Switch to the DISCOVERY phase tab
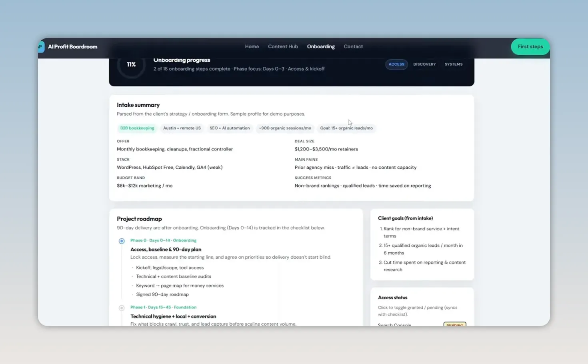Image resolution: width=588 pixels, height=364 pixels. coord(424,64)
